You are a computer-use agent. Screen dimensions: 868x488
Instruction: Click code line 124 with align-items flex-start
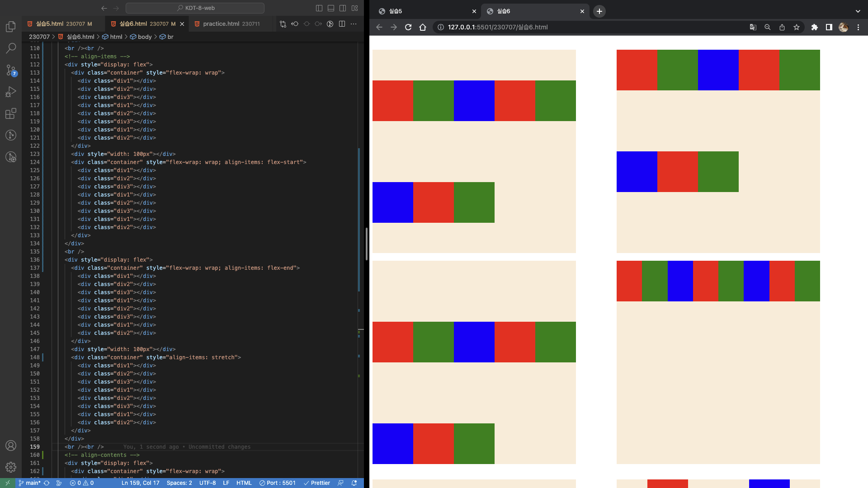(x=189, y=162)
